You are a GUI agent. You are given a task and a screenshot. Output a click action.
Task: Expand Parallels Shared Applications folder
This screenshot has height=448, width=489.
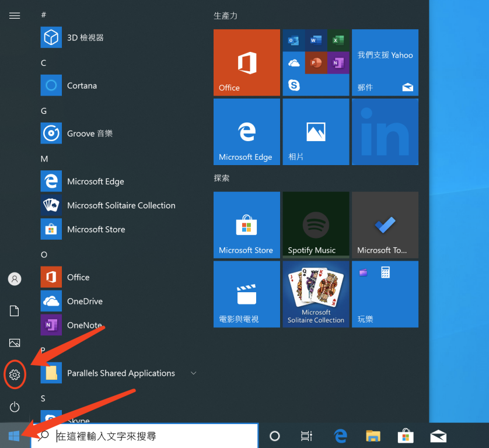pos(193,373)
